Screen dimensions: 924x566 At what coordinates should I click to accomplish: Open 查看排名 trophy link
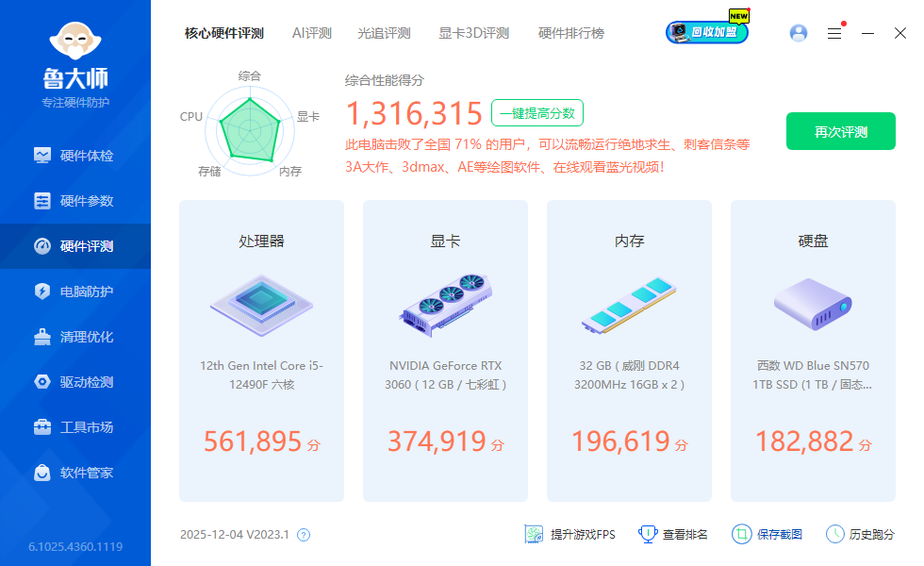(x=673, y=534)
